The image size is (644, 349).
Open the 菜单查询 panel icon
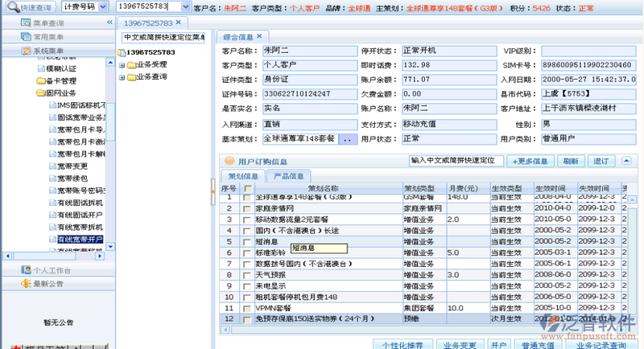(27, 23)
